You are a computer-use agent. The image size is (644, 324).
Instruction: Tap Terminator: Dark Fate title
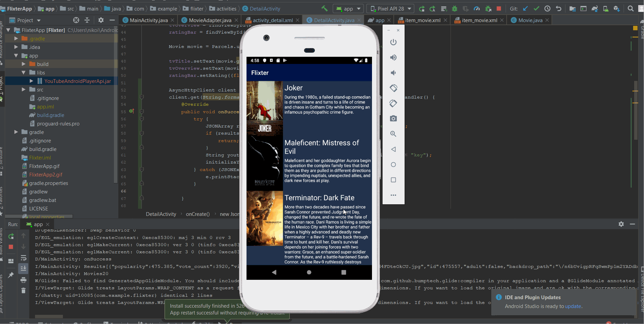click(319, 198)
